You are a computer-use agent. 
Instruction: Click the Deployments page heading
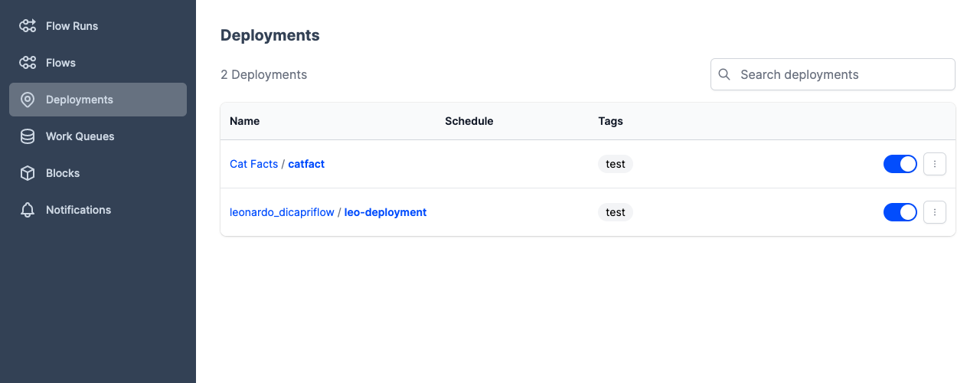click(x=270, y=35)
